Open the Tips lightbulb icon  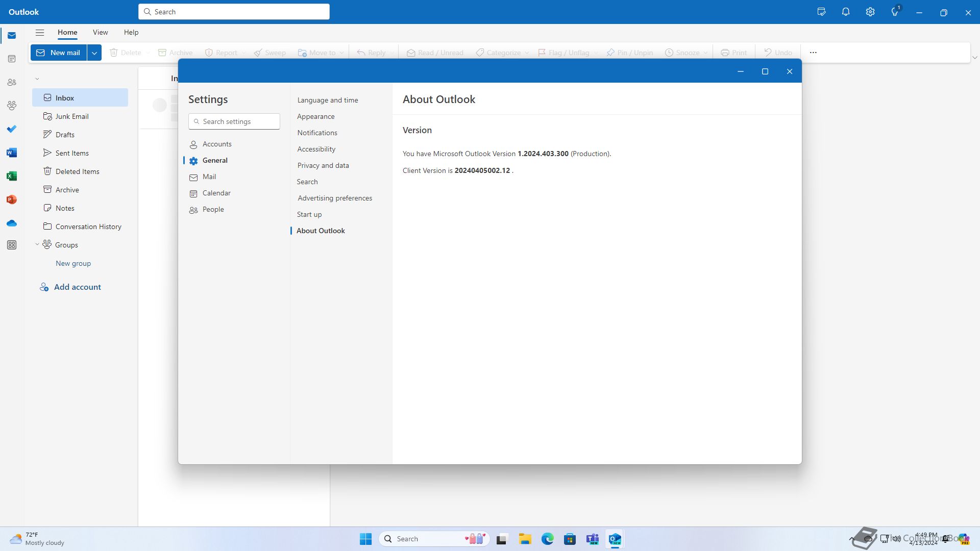(895, 12)
